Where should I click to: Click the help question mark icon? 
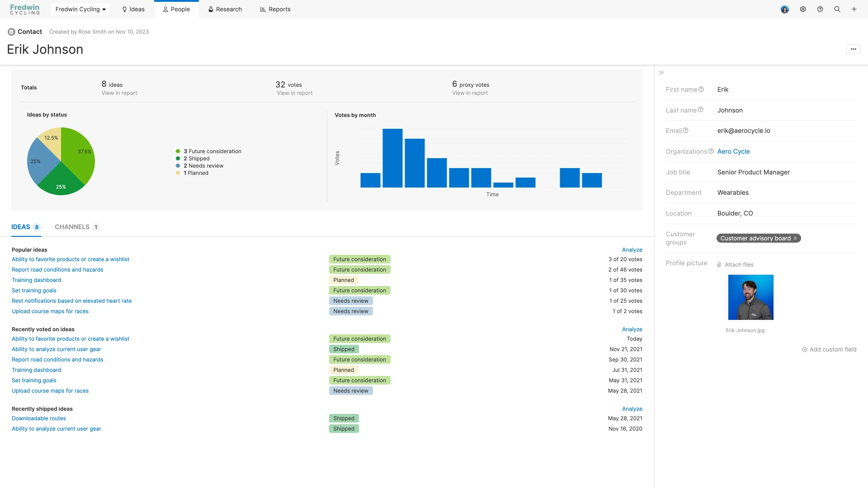[x=820, y=9]
